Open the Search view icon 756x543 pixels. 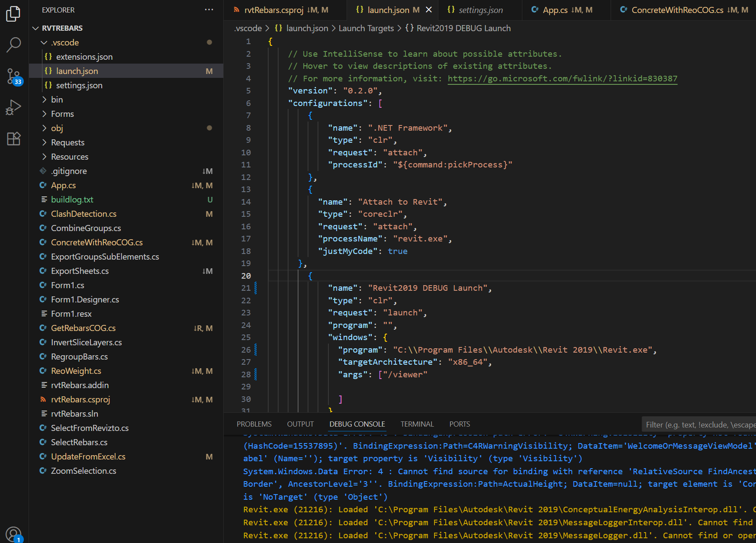(13, 45)
